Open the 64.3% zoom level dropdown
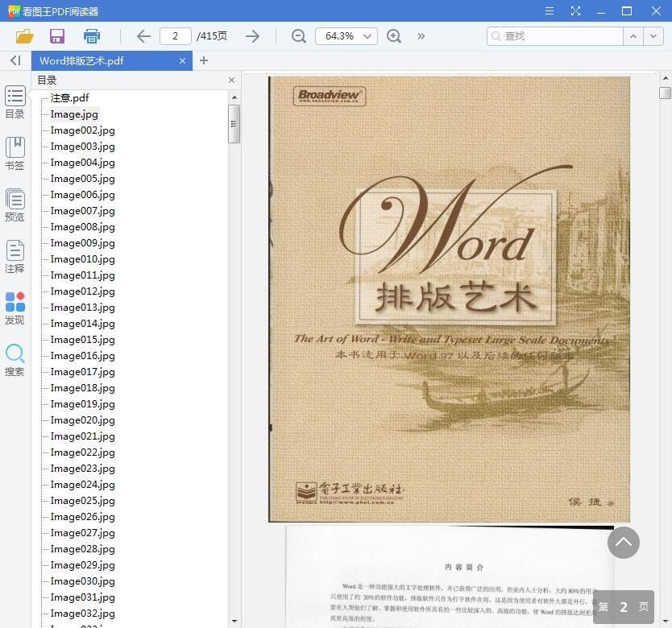The width and height of the screenshot is (672, 628). pos(346,36)
